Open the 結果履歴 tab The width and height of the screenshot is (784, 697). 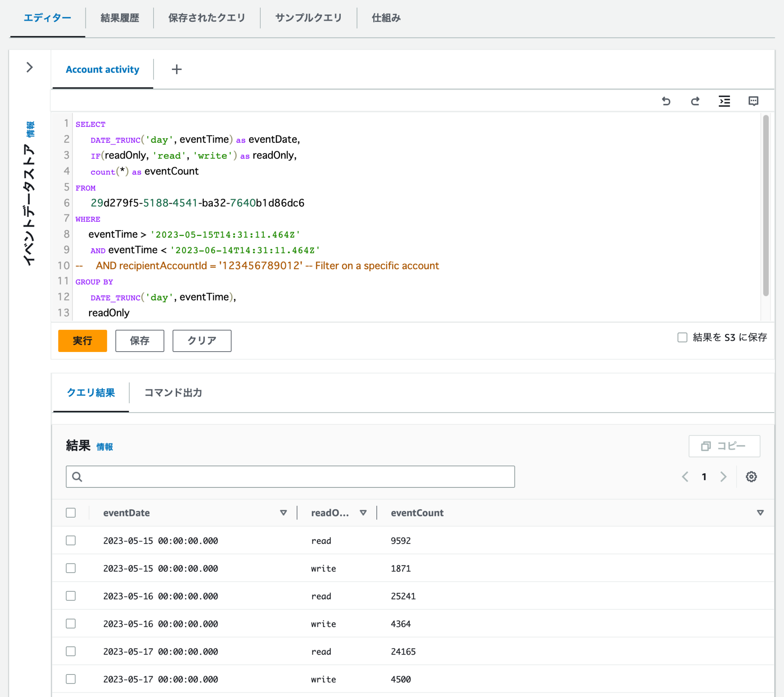pyautogui.click(x=120, y=18)
